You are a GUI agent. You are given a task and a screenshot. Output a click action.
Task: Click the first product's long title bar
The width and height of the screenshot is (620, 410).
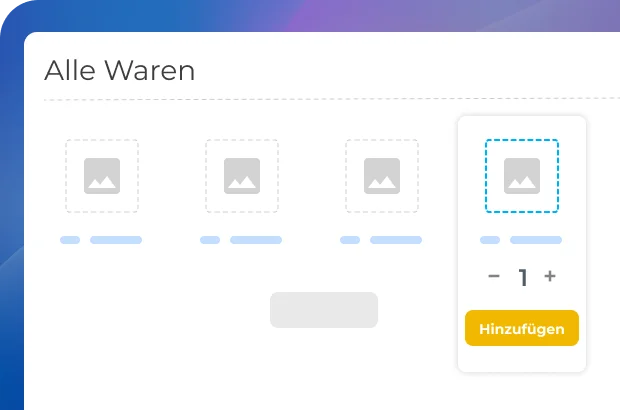(116, 240)
